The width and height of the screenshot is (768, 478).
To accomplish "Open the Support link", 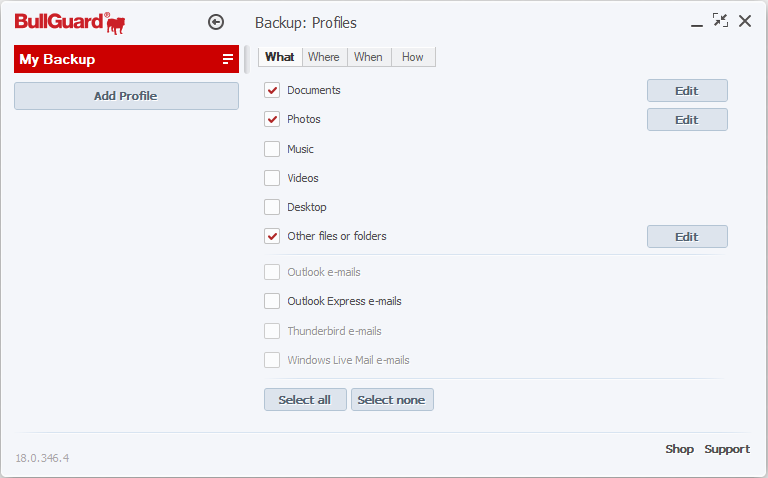I will [x=727, y=449].
